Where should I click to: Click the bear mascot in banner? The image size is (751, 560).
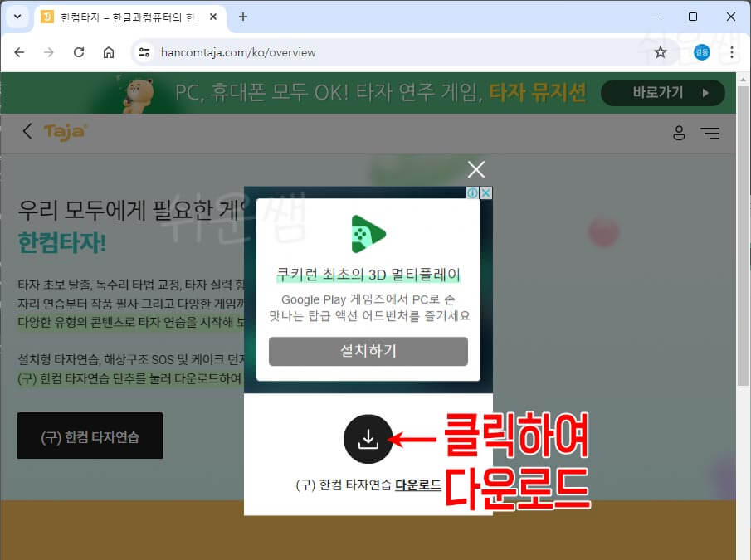tap(139, 95)
